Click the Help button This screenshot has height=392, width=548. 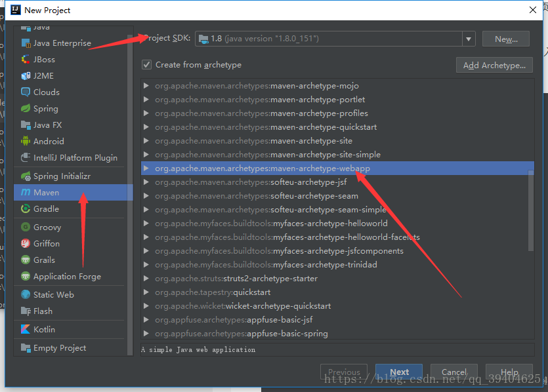[x=509, y=372]
